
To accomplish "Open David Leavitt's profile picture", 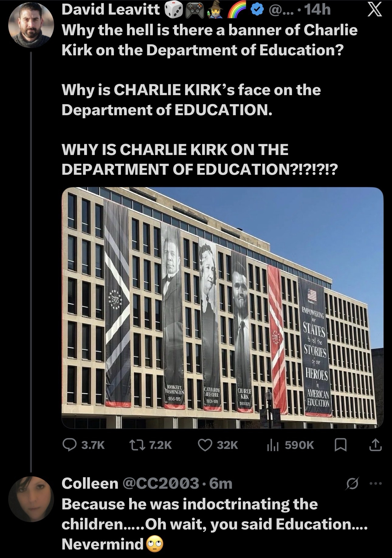I will [x=31, y=25].
